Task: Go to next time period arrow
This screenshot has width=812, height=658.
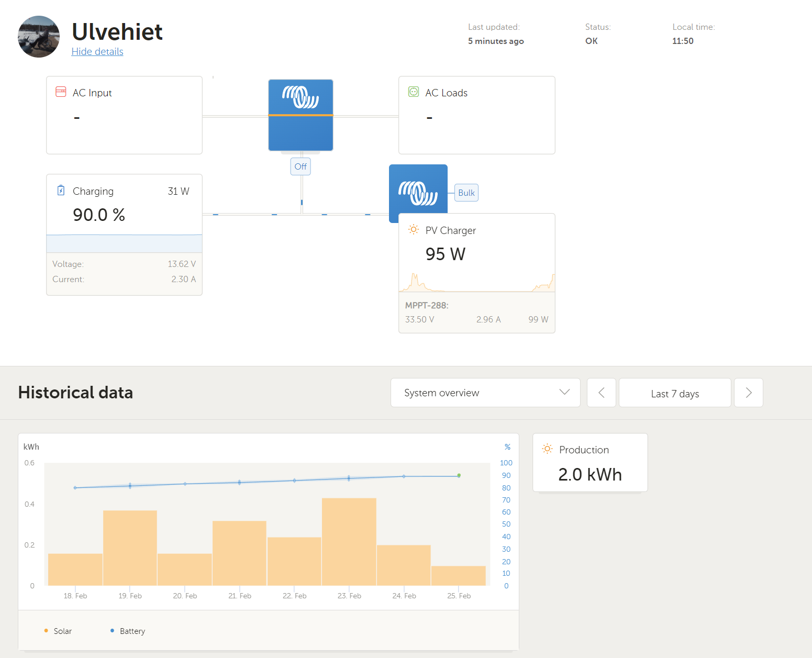Action: pos(748,393)
